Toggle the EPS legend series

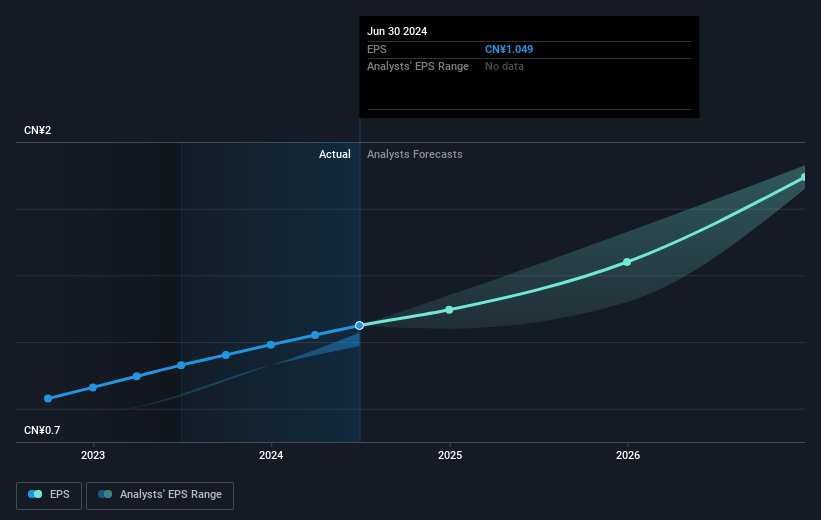[x=49, y=495]
